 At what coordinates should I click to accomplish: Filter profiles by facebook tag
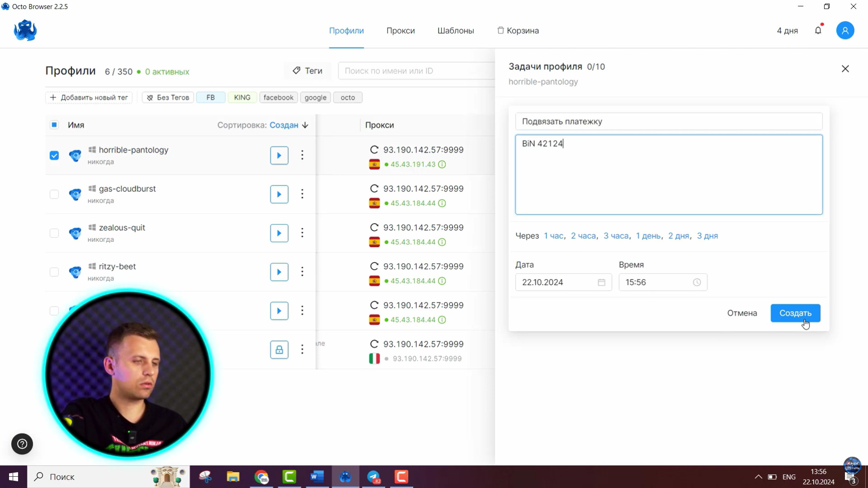click(278, 98)
